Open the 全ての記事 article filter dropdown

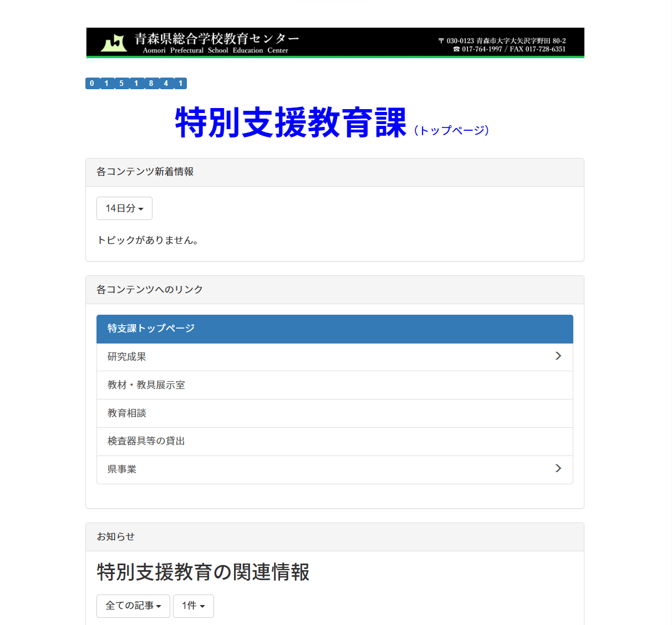(x=133, y=606)
